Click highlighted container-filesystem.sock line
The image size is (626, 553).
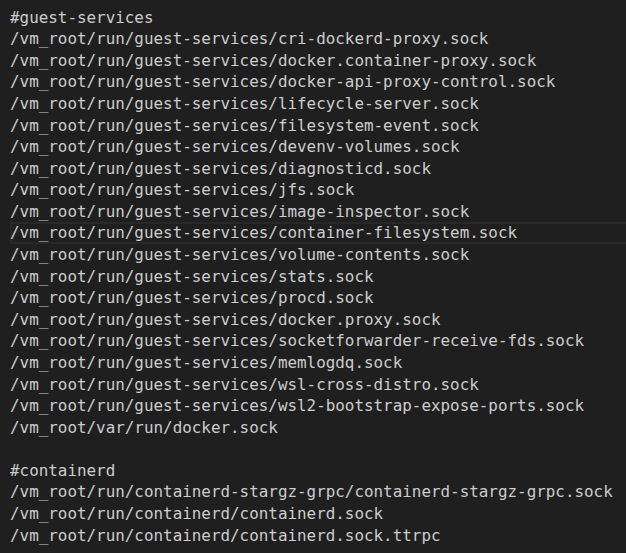(263, 233)
